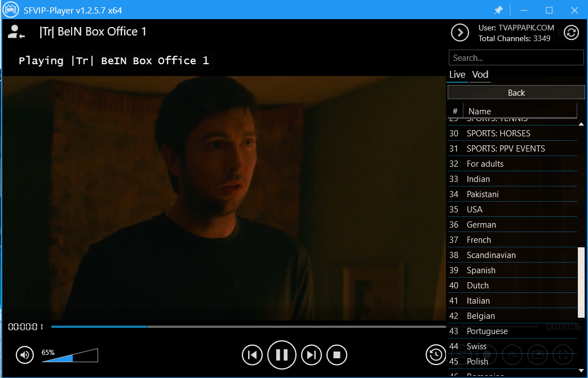Screen dimensions: 588x378
Task: Pause the video playback
Action: (282, 355)
